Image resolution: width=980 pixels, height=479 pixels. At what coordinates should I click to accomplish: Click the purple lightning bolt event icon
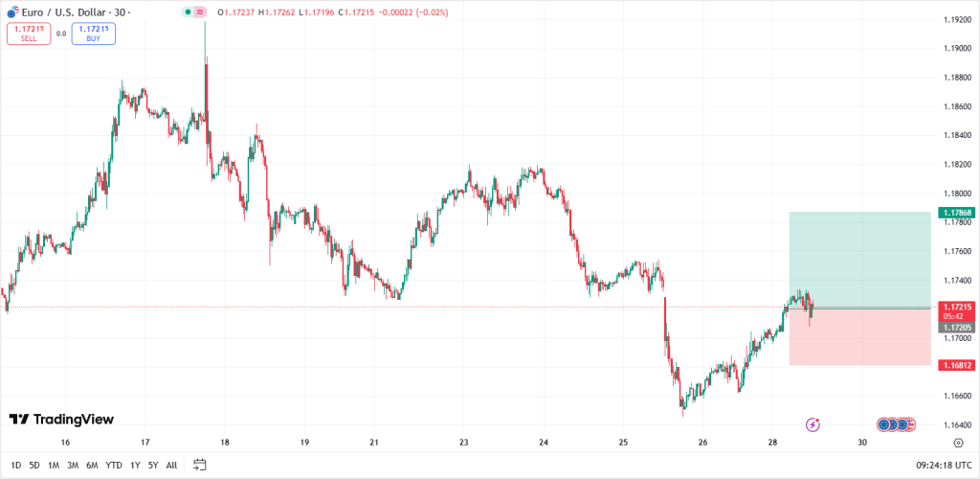813,423
